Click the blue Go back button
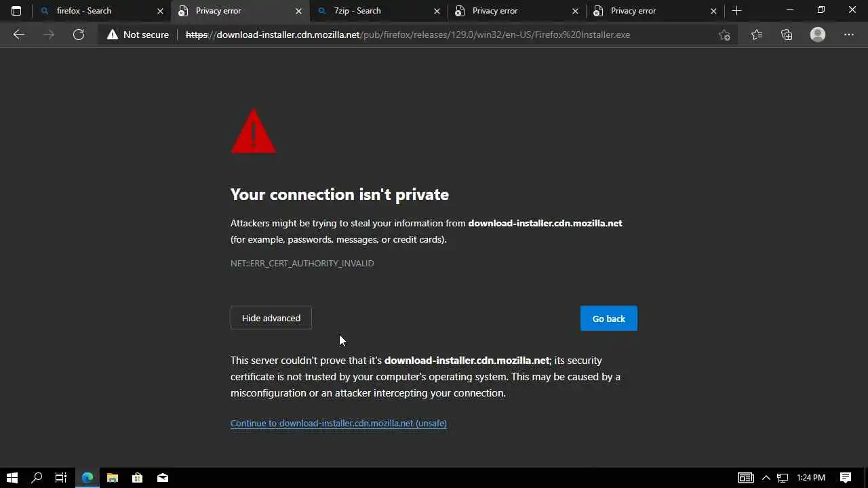The width and height of the screenshot is (868, 488). click(609, 319)
